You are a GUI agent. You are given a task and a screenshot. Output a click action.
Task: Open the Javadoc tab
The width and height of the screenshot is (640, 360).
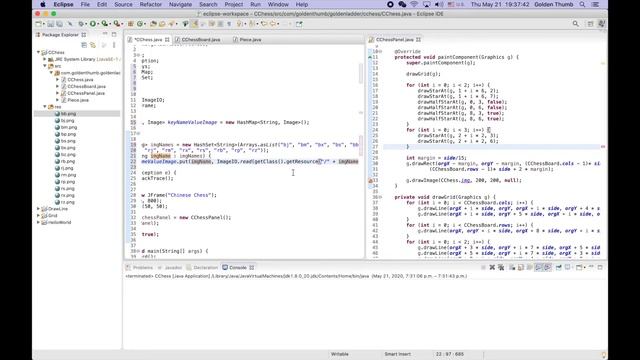(170, 267)
